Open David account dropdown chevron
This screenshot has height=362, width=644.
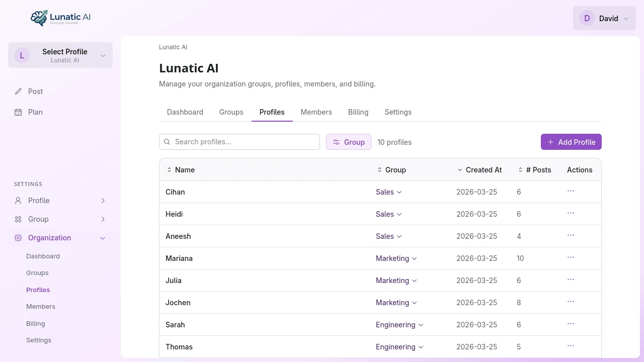point(626,19)
